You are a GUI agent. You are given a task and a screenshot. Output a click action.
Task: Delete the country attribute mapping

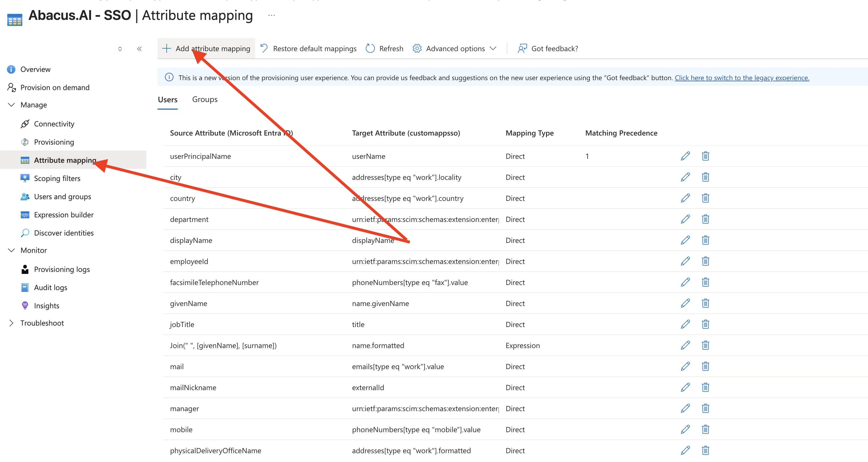pyautogui.click(x=705, y=198)
